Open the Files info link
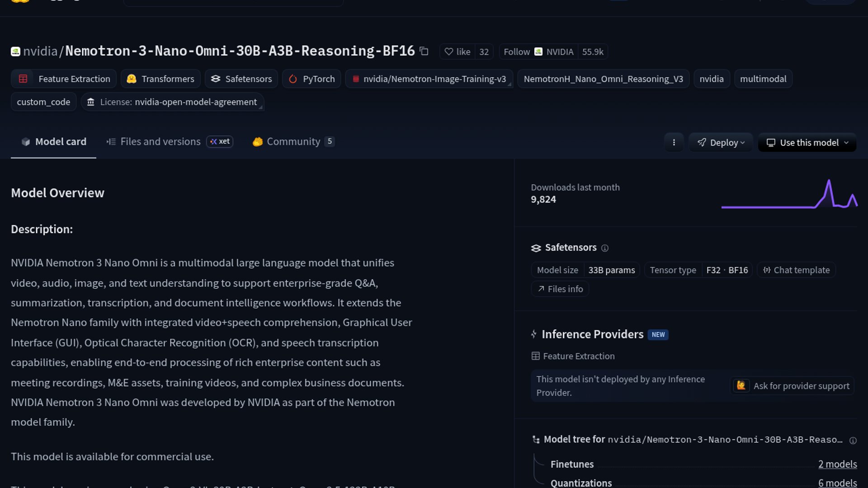 [560, 289]
